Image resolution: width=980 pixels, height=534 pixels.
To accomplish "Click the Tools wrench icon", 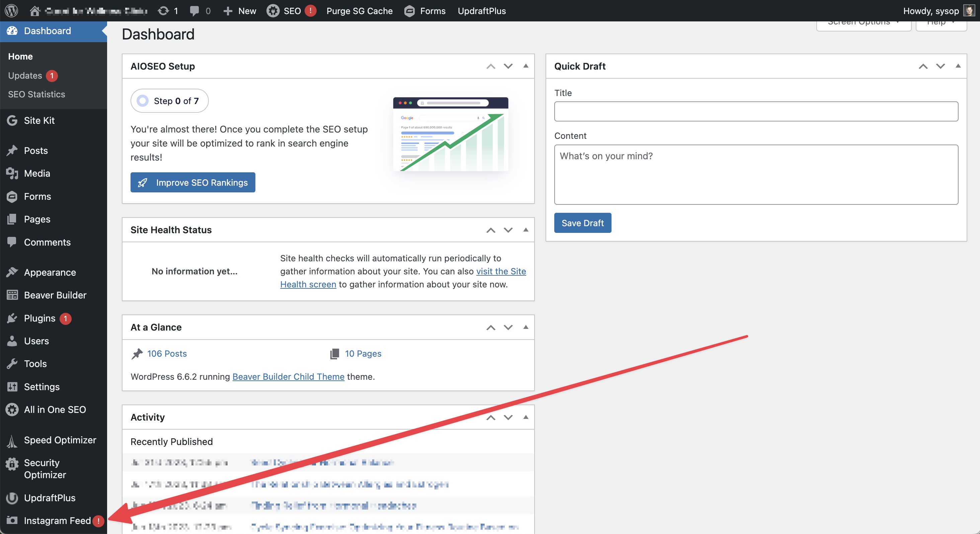I will click(x=12, y=364).
